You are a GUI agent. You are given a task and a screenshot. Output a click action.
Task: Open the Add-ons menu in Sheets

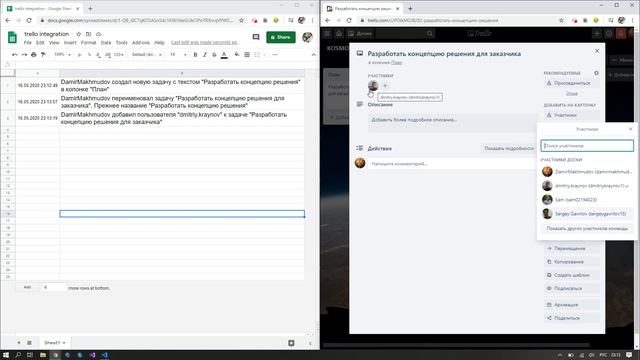click(141, 43)
